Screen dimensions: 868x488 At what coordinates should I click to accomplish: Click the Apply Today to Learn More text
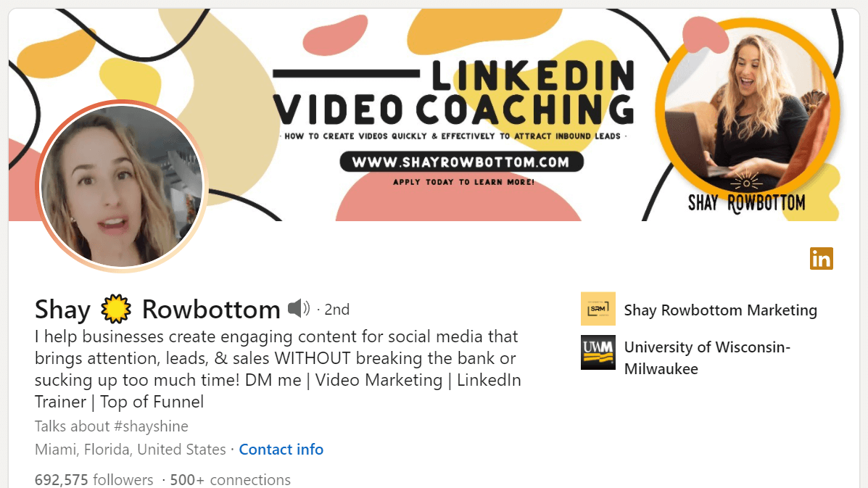[x=464, y=182]
